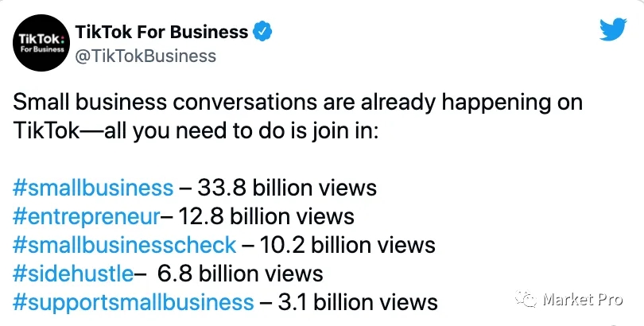The width and height of the screenshot is (644, 326).
Task: Click the Twitter bird logo
Action: click(x=614, y=31)
